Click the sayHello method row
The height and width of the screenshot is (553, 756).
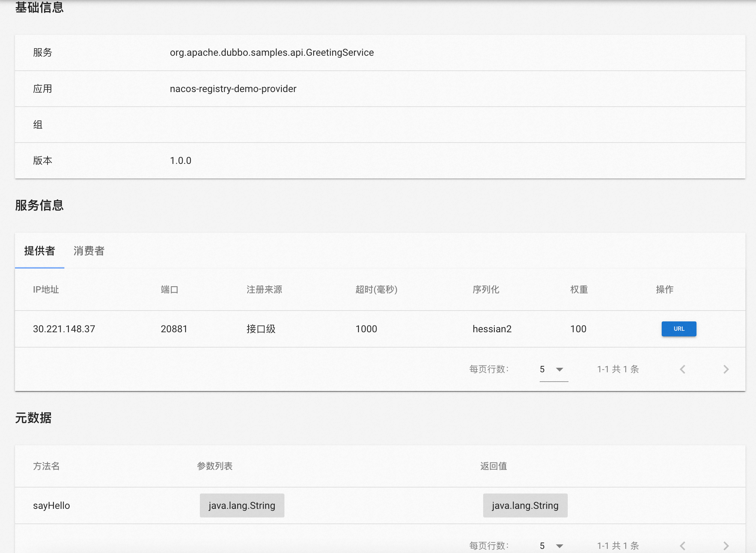[x=51, y=505]
